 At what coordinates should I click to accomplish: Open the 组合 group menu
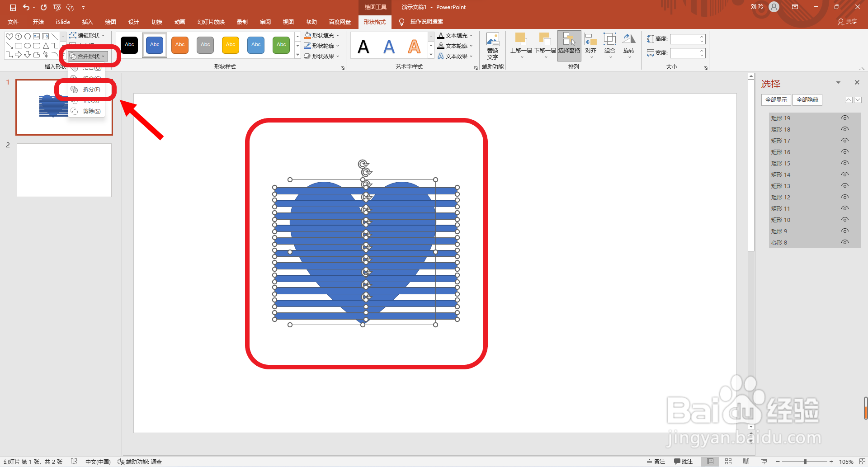pyautogui.click(x=610, y=46)
